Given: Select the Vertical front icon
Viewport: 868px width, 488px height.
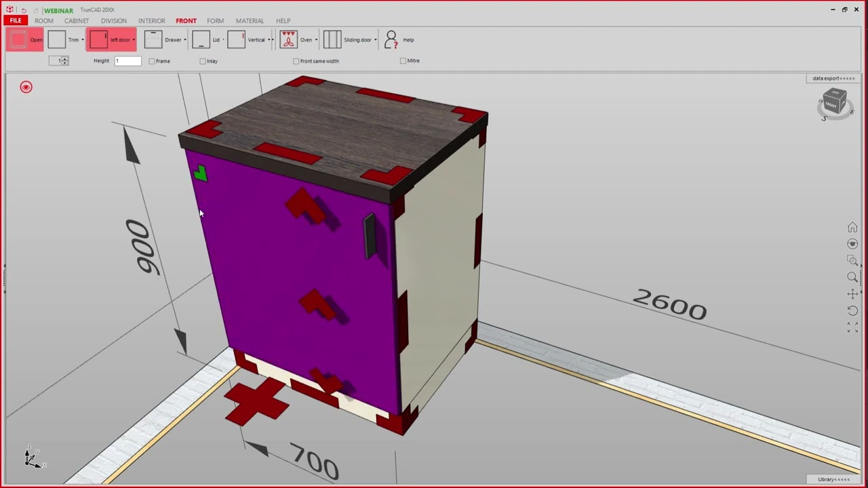Looking at the screenshot, I should [x=236, y=39].
